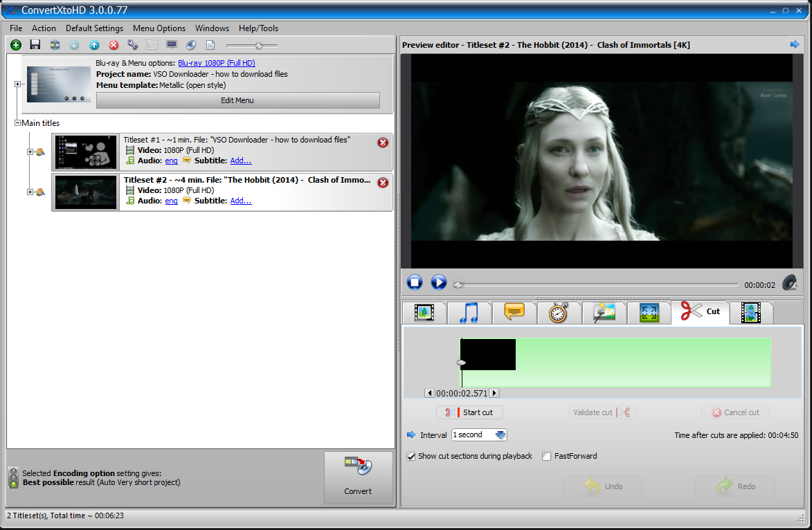The width and height of the screenshot is (812, 530).
Task: Click the move down arrow icon
Action: pyautogui.click(x=75, y=45)
